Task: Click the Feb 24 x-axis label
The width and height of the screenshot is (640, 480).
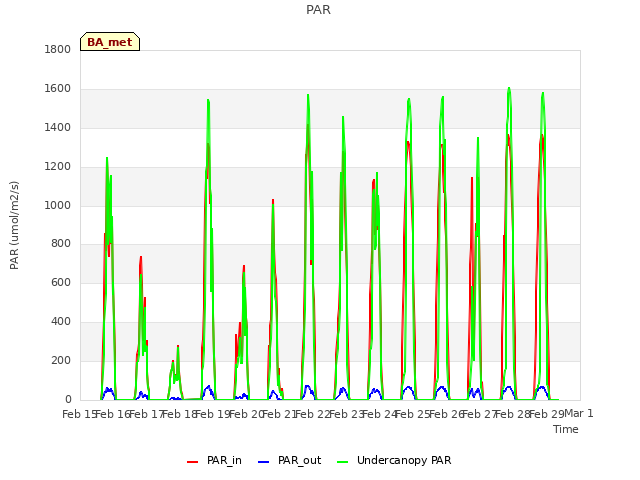Action: tap(379, 414)
